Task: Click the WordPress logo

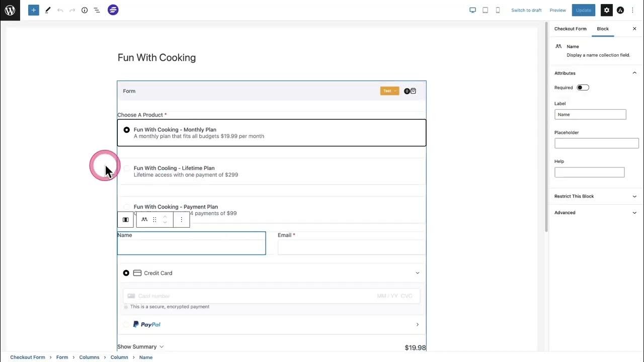Action: [x=10, y=10]
